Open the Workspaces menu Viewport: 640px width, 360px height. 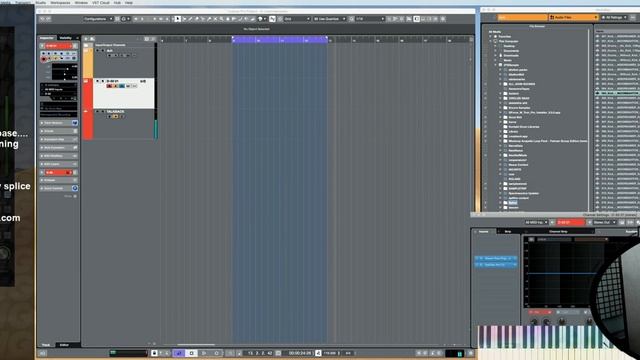coord(60,2)
